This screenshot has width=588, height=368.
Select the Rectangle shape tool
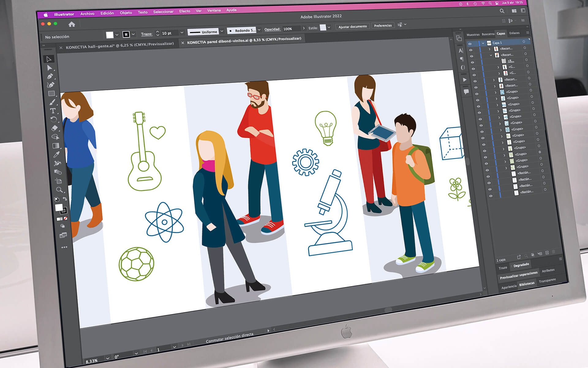[51, 94]
